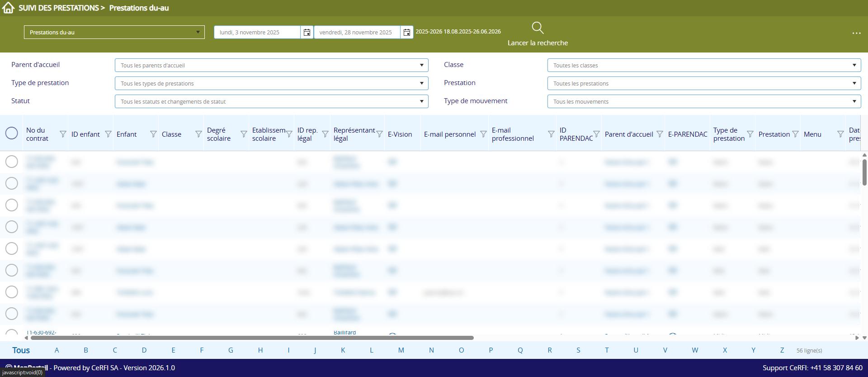
Task: Select the third row's circle checkbox
Action: tap(12, 205)
